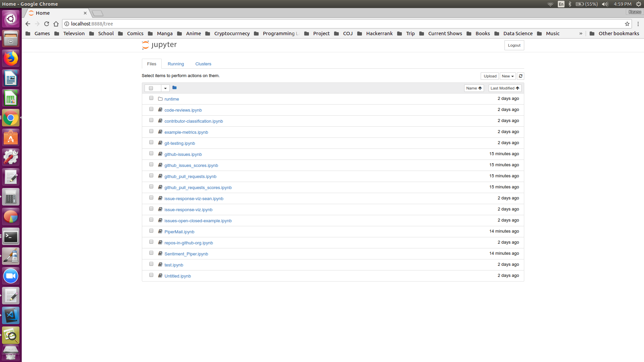The width and height of the screenshot is (644, 362).
Task: Switch to the Running tab
Action: pyautogui.click(x=176, y=64)
